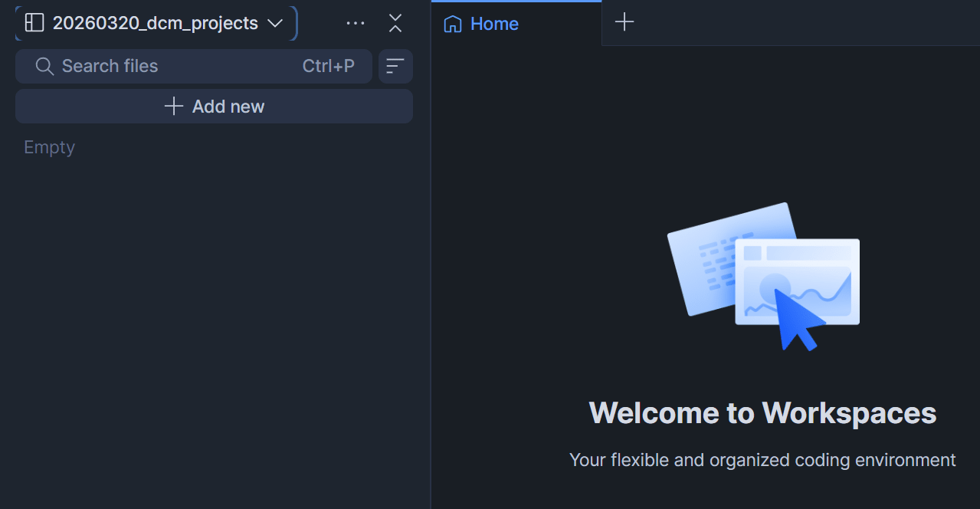Click the Search files field
Image resolution: width=980 pixels, height=509 pixels.
[x=194, y=66]
